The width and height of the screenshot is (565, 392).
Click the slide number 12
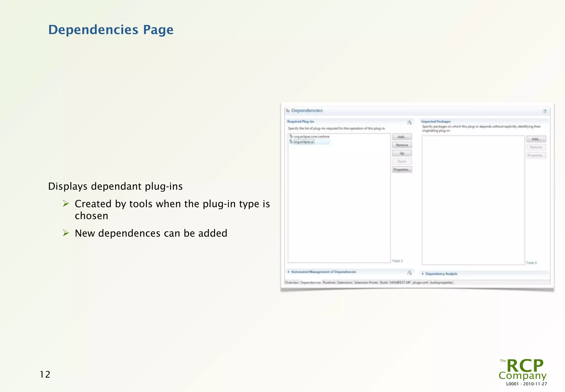(45, 374)
